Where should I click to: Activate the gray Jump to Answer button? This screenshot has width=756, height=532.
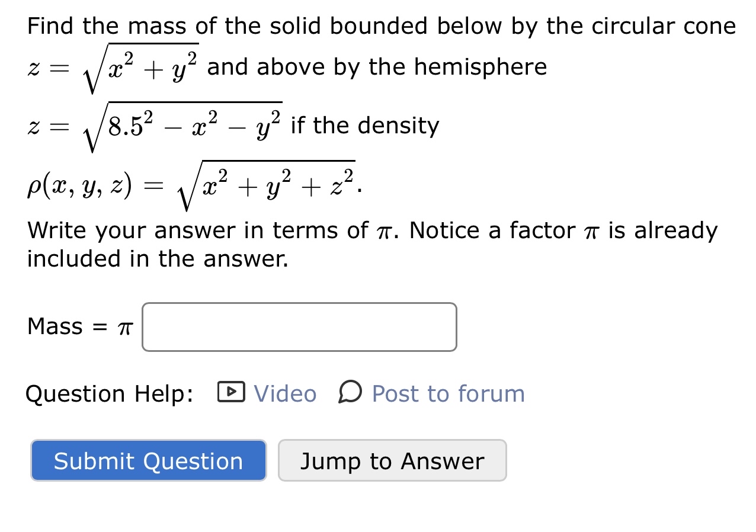point(392,461)
